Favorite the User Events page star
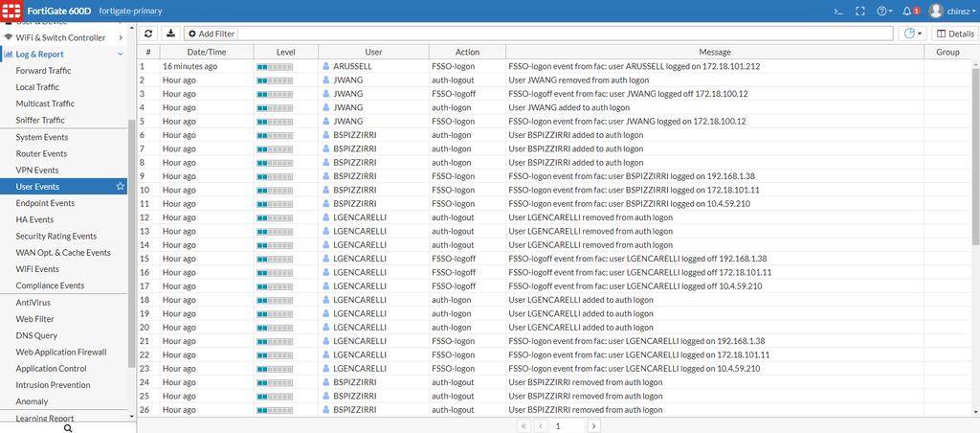Viewport: 980px width, 433px height. coord(120,187)
